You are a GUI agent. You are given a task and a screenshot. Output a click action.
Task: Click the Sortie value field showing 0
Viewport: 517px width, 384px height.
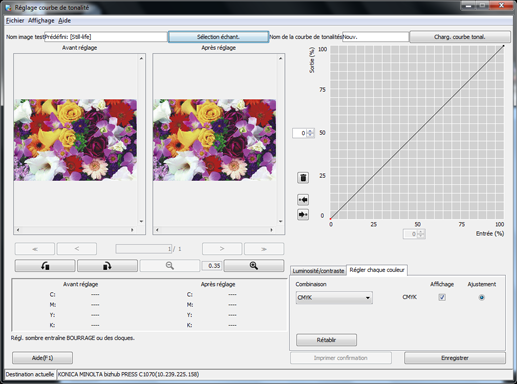point(300,133)
